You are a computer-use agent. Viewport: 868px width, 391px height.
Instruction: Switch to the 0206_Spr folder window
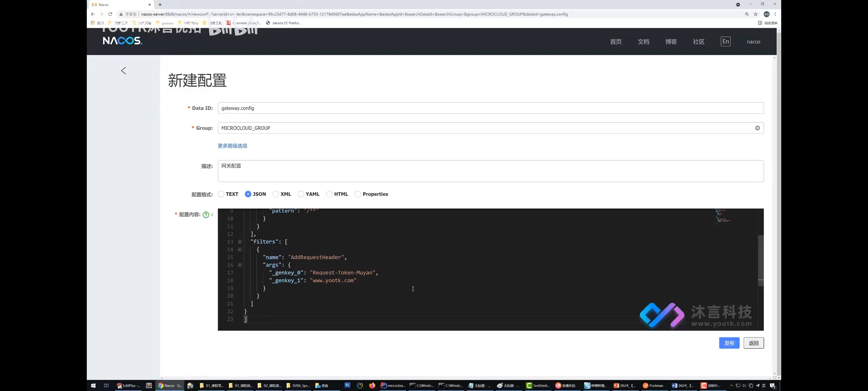(x=298, y=386)
